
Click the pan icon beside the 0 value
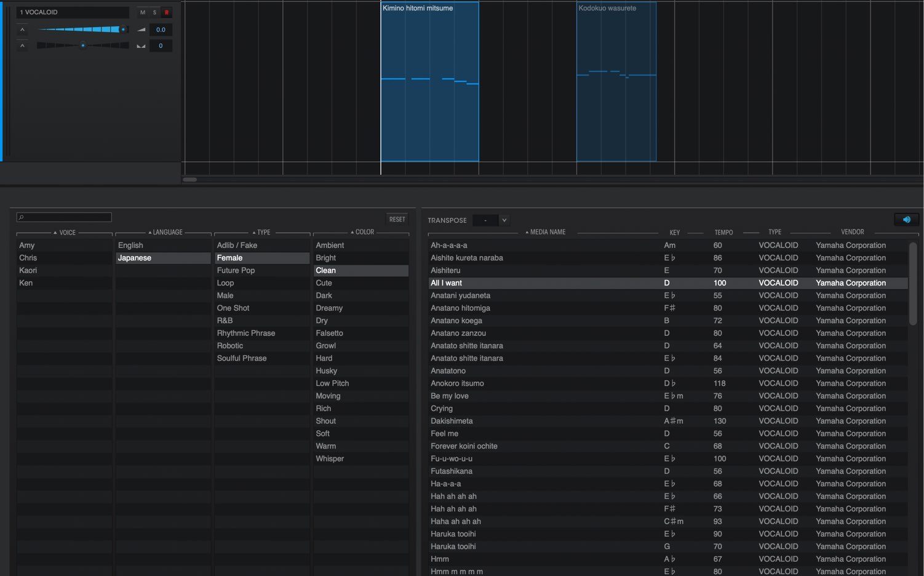(x=141, y=46)
